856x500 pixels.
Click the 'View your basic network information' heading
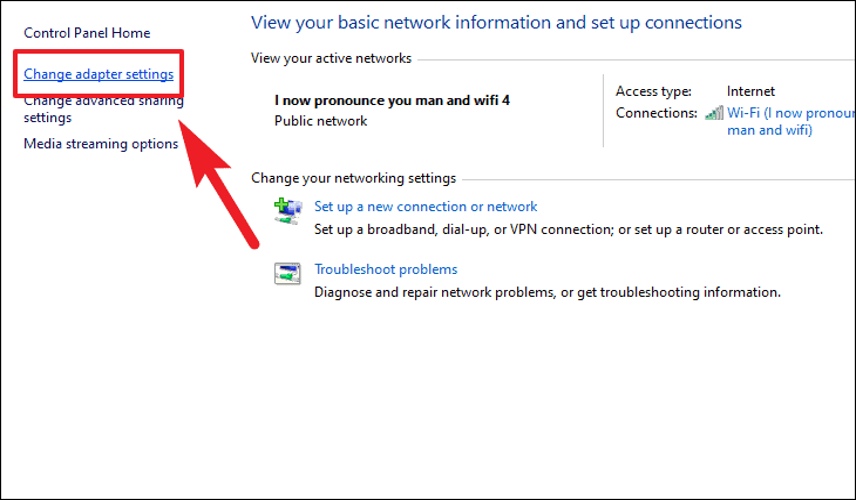496,22
